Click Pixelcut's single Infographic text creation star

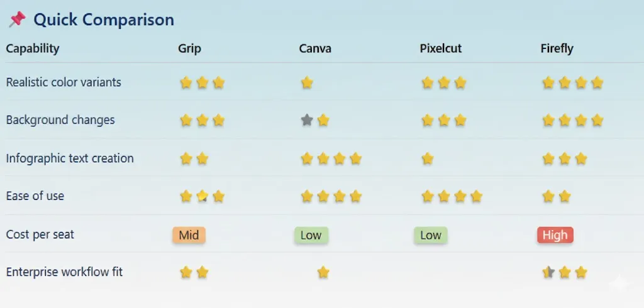click(x=428, y=158)
